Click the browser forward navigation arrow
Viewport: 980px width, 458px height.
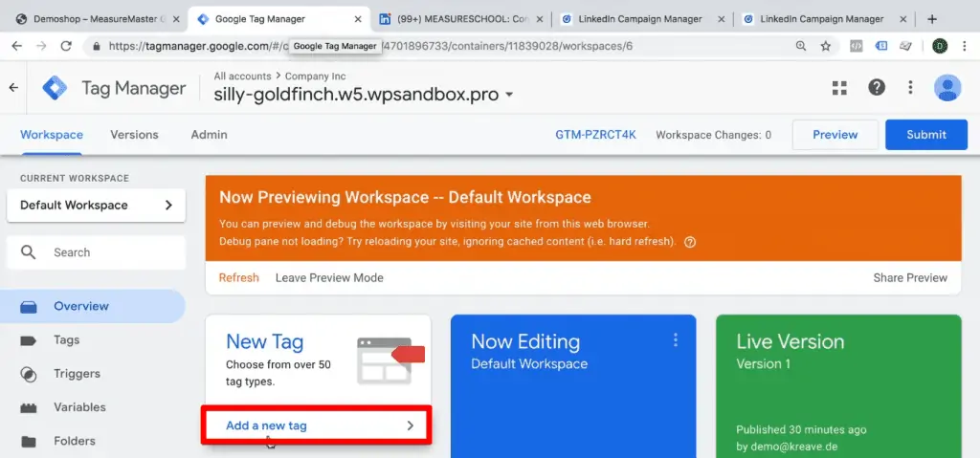(x=41, y=46)
